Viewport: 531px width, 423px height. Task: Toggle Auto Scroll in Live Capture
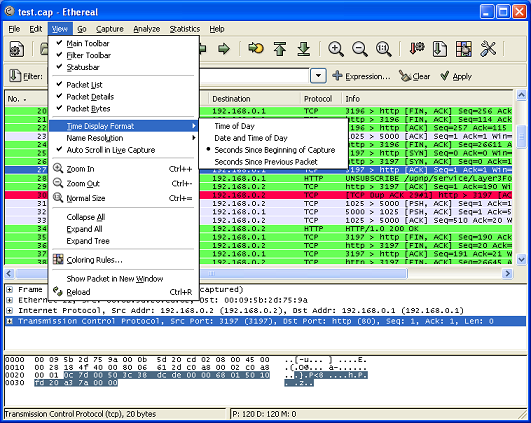[123, 150]
